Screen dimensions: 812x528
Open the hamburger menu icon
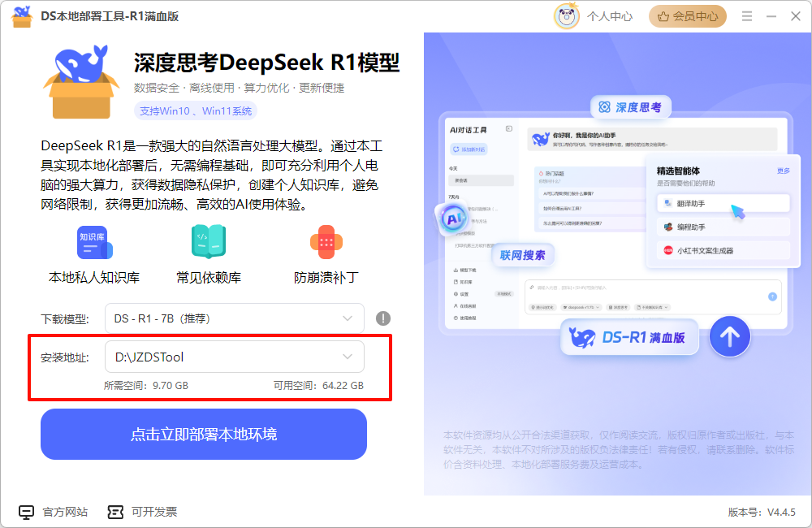click(747, 16)
